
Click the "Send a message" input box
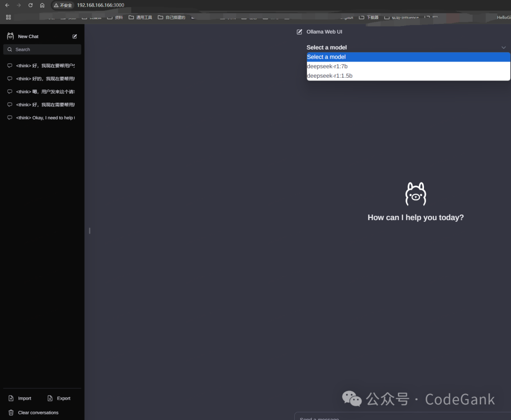[x=403, y=417]
